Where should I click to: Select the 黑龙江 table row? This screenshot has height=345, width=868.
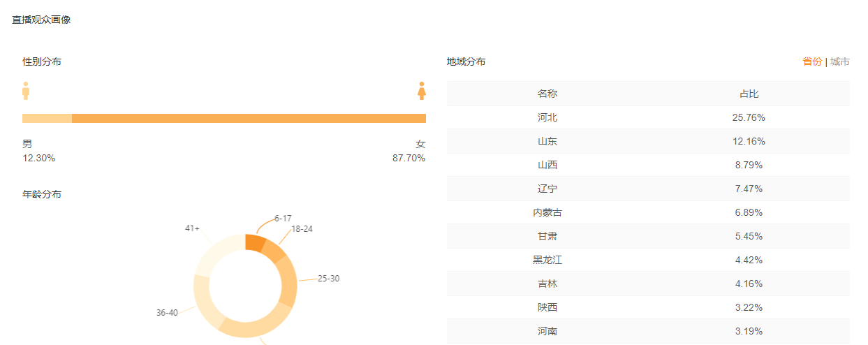(648, 260)
